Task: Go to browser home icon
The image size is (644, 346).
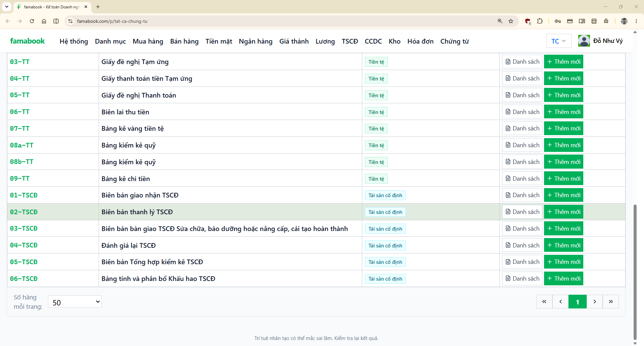Action: point(44,21)
